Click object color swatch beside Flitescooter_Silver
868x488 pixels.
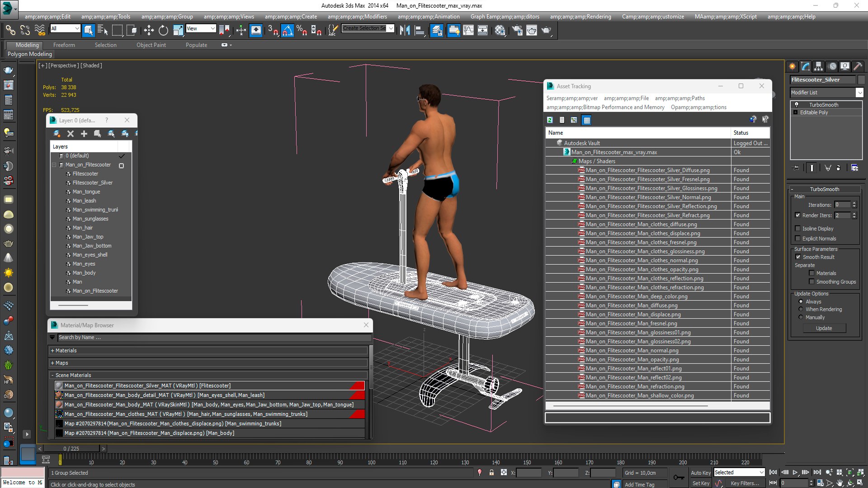pos(861,80)
